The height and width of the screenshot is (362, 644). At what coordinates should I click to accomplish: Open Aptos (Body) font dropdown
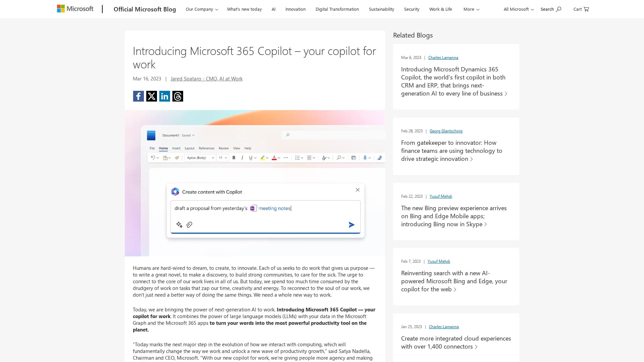click(x=200, y=158)
